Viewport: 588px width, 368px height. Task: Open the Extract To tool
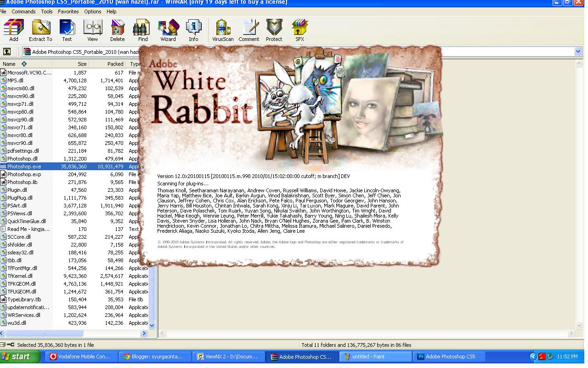coord(40,31)
